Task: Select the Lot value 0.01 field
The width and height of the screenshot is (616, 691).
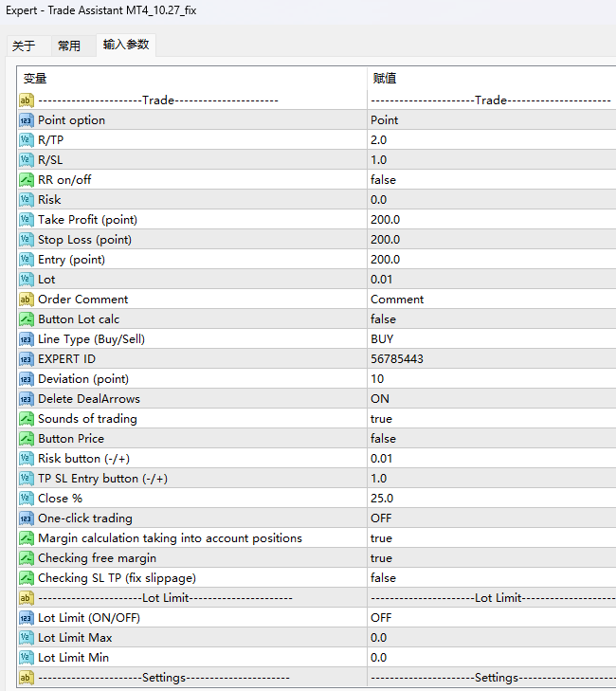Action: point(384,280)
